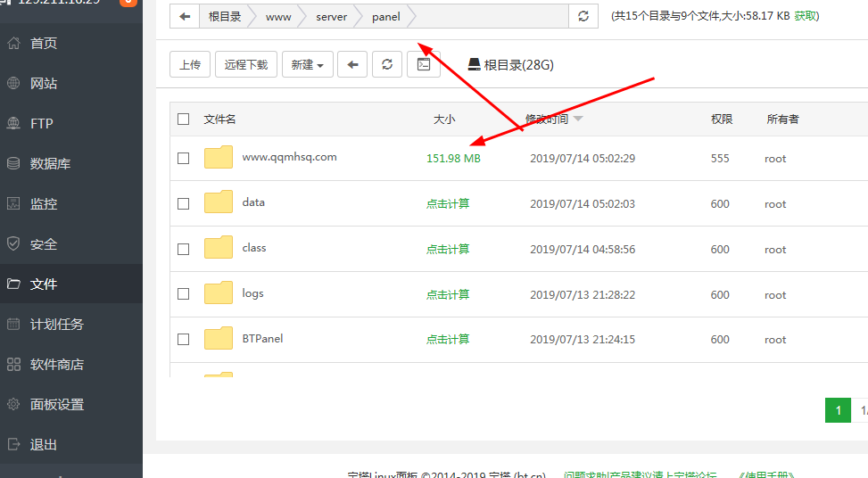
Task: Sort by 修改时间 column arrow
Action: pos(578,119)
